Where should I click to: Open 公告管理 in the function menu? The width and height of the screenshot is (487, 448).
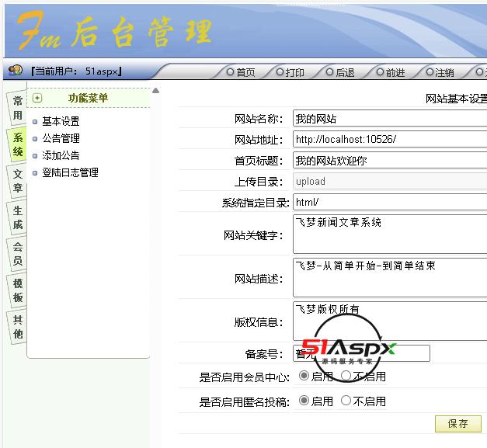(x=61, y=138)
